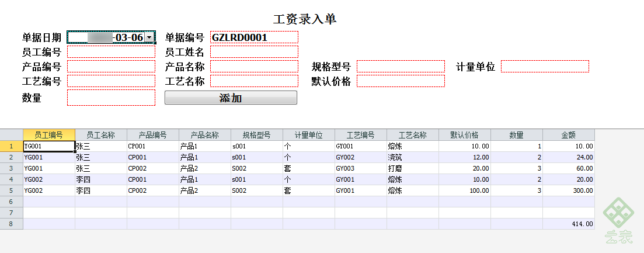Click the 数量 input field
The image size is (644, 253).
(x=112, y=98)
